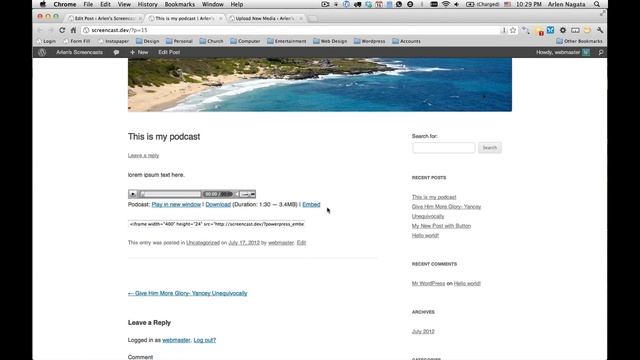Open the Apple menu
This screenshot has height=360, width=640.
point(43,4)
